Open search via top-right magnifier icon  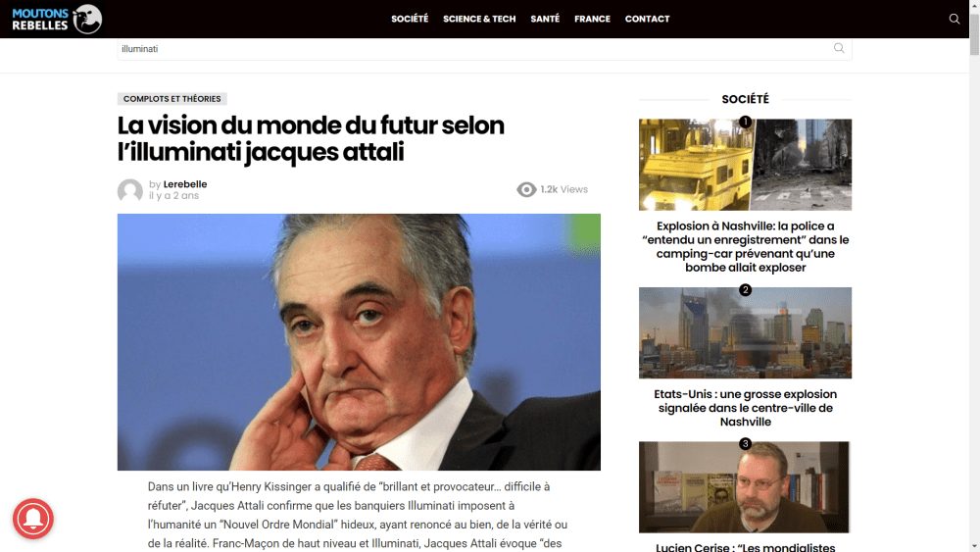click(x=954, y=19)
